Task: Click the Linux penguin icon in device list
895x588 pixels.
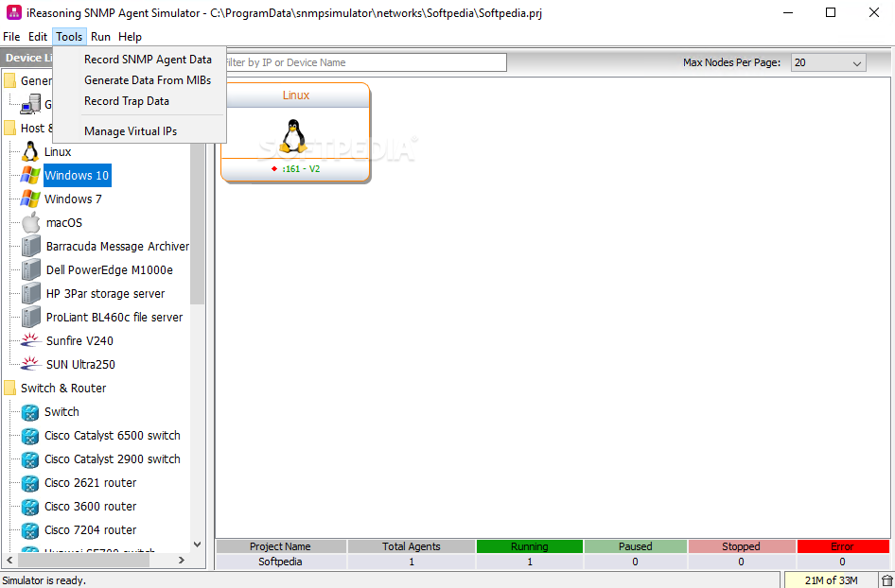Action: click(29, 151)
